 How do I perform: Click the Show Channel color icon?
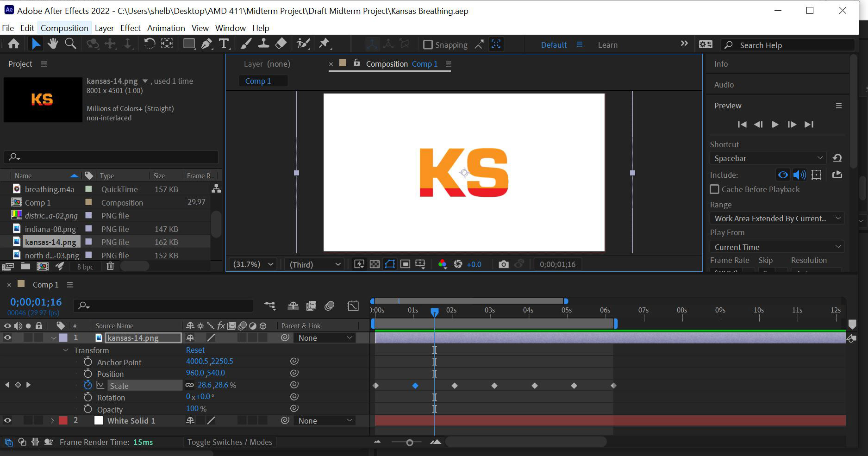click(442, 264)
